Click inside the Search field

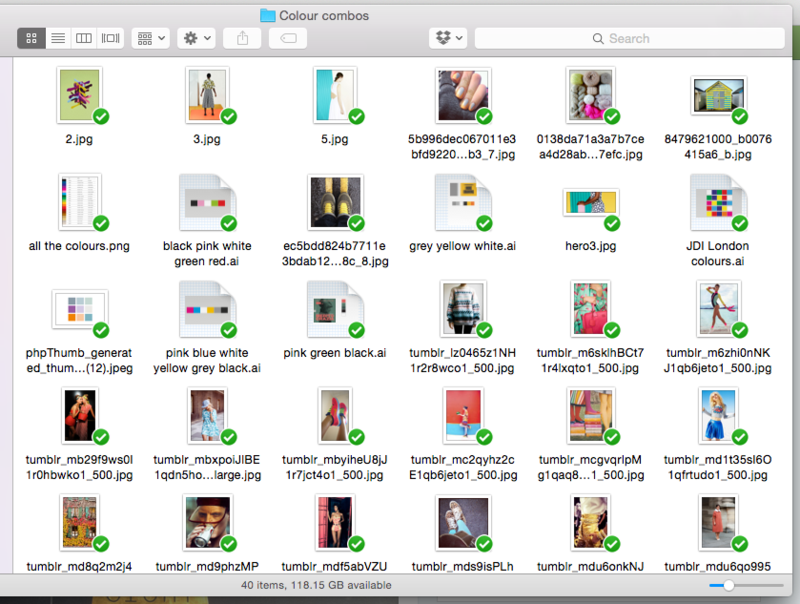[x=629, y=38]
